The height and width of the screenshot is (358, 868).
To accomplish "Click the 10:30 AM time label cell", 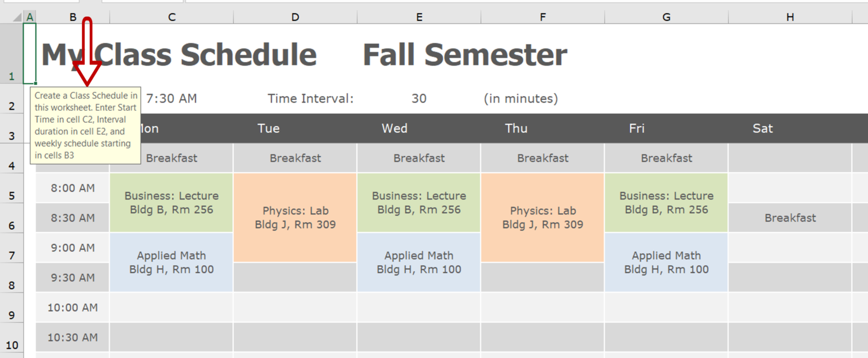I will point(72,338).
